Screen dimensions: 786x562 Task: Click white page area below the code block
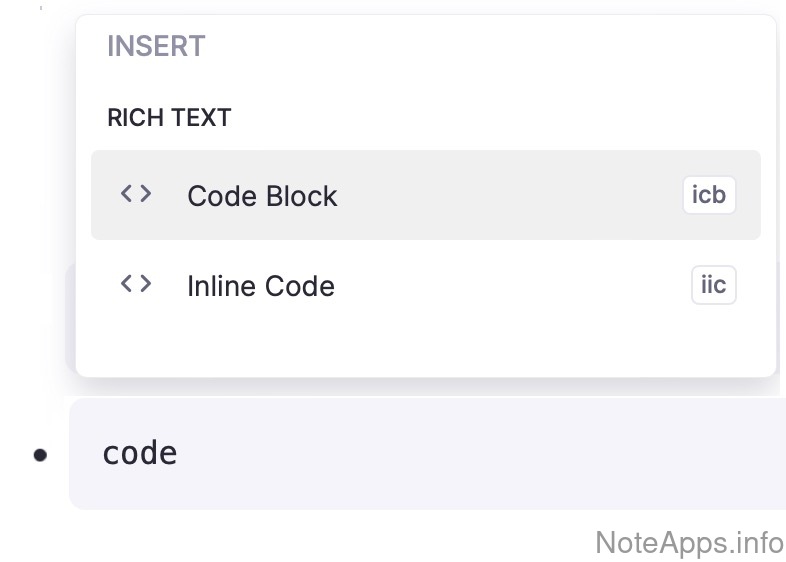[300, 536]
